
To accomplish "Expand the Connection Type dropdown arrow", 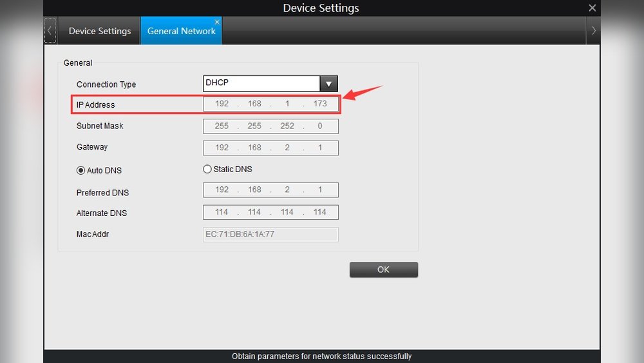I will pos(329,83).
